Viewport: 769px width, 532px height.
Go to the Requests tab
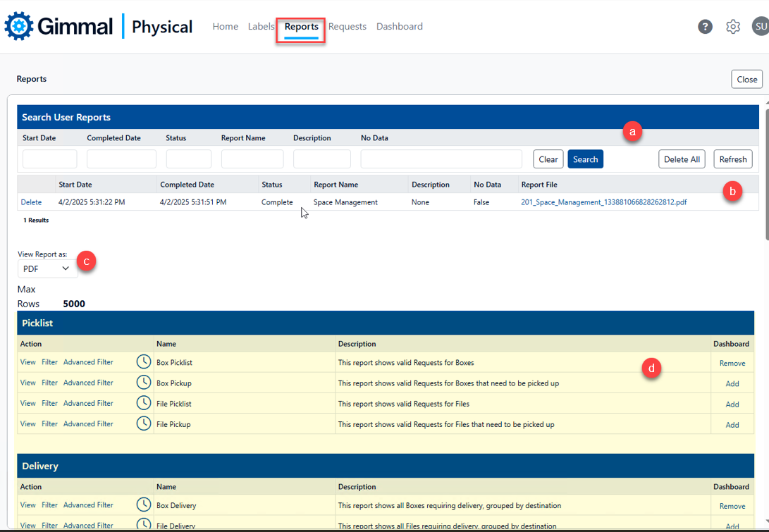[x=347, y=27]
